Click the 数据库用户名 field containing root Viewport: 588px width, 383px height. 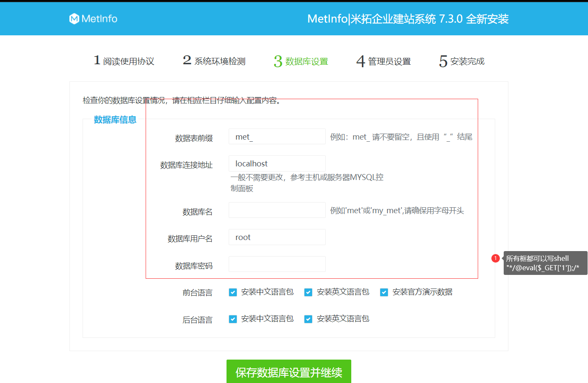tap(277, 237)
